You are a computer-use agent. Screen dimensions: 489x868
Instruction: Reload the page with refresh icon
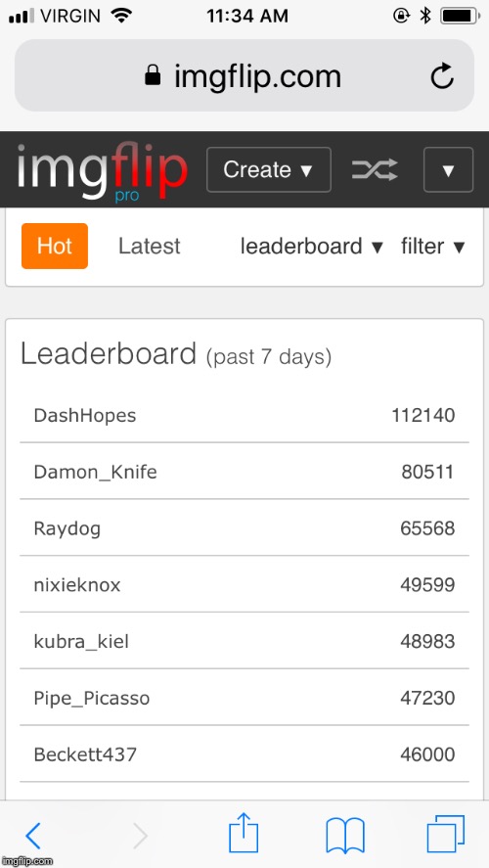tap(442, 75)
